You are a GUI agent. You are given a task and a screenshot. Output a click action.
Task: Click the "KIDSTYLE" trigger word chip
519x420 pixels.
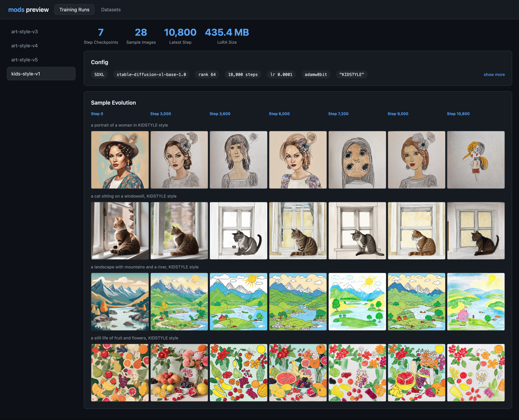[x=351, y=74]
